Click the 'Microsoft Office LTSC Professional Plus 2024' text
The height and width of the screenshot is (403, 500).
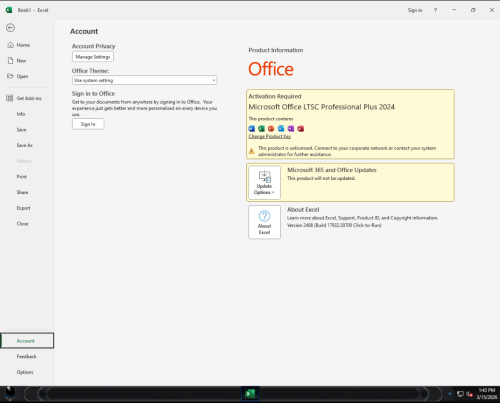[x=322, y=107]
